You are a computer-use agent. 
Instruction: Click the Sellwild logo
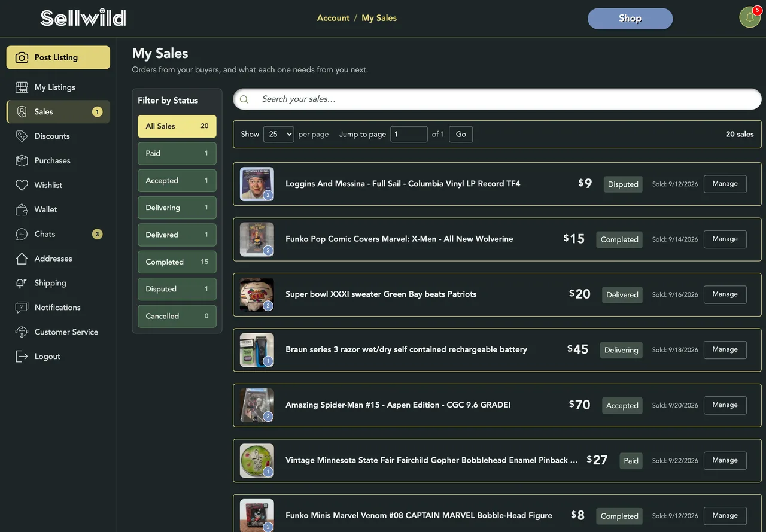83,18
